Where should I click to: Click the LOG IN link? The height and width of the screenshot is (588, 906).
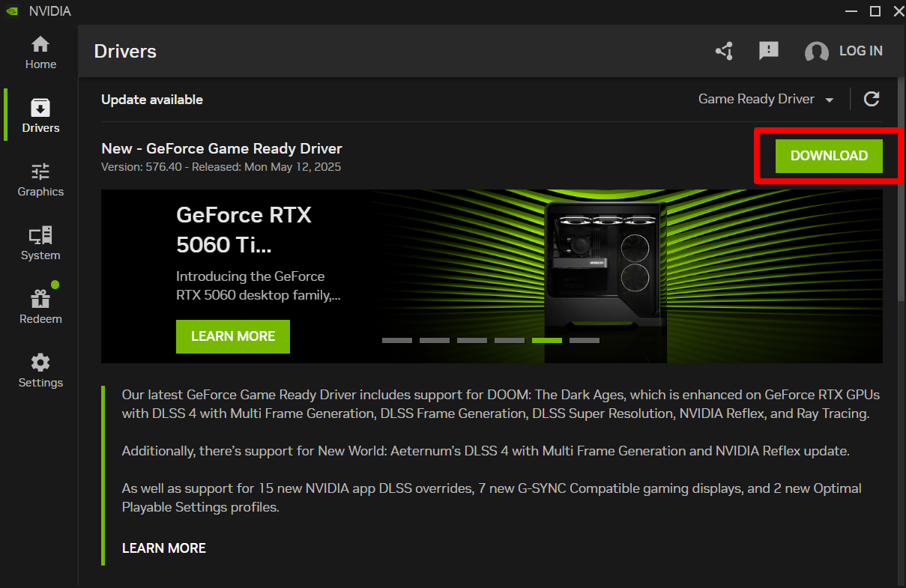[860, 51]
